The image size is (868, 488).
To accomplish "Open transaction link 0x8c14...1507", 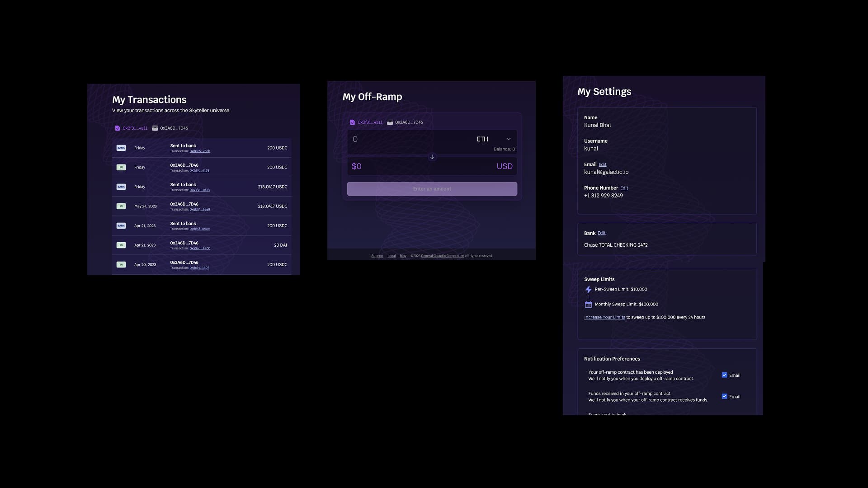I will pos(199,267).
